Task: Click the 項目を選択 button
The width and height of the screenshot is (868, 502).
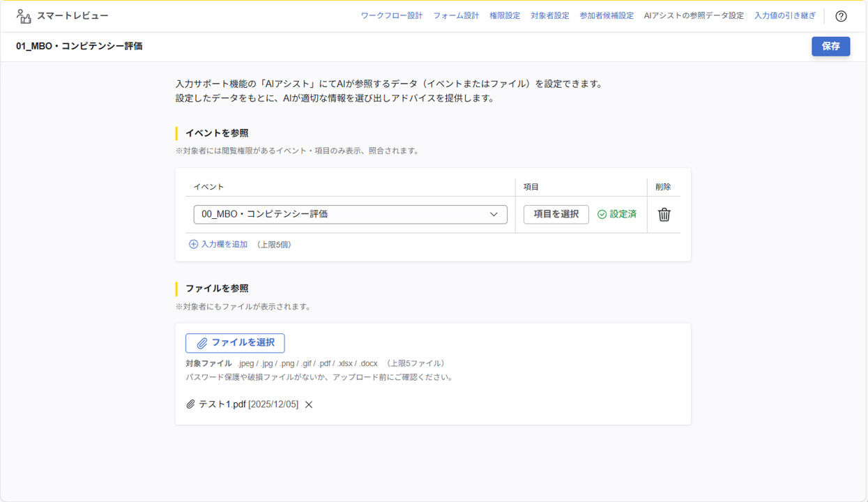Action: [x=556, y=214]
